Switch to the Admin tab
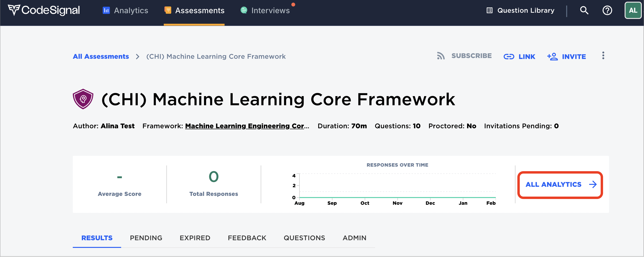The image size is (644, 257). tap(354, 238)
